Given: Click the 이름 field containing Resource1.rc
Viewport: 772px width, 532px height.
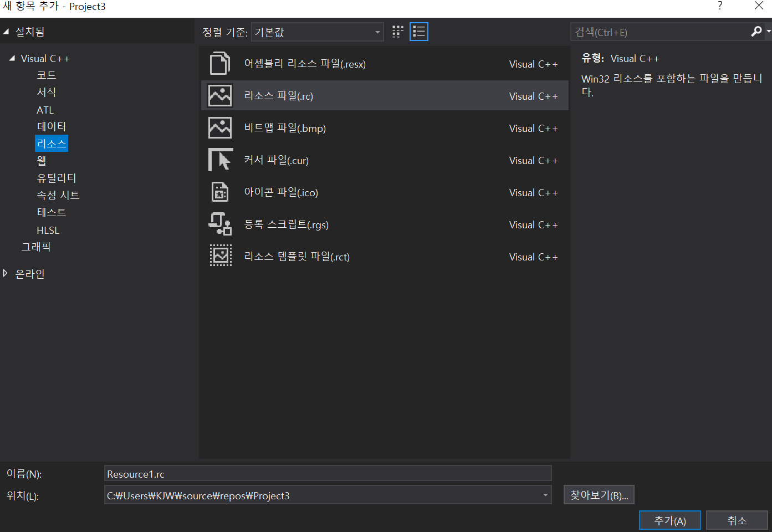Looking at the screenshot, I should coord(328,473).
